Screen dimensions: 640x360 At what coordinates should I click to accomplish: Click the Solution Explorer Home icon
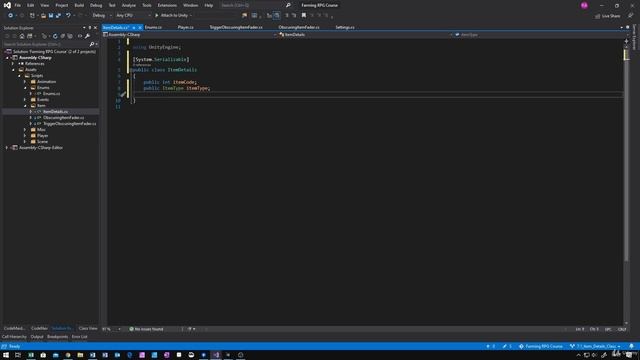22,36
